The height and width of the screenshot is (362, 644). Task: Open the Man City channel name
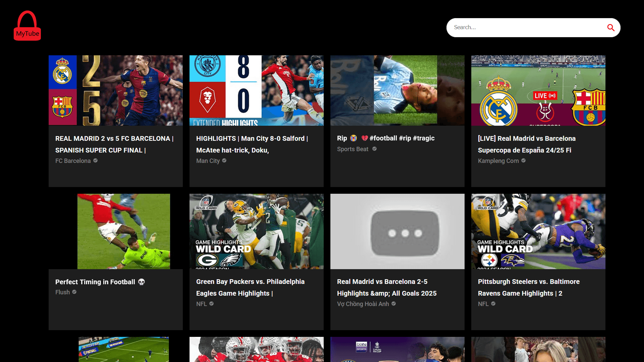click(x=208, y=161)
